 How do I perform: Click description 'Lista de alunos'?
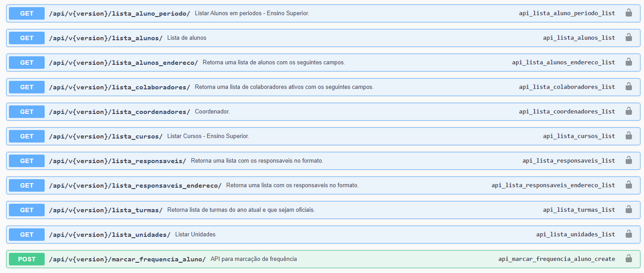click(x=187, y=38)
